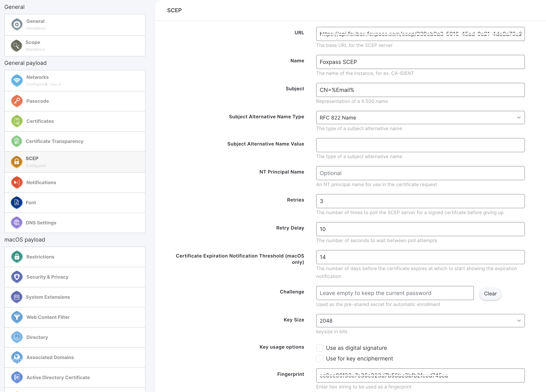
Task: Click the Web Content Filter icon
Action: pyautogui.click(x=17, y=317)
